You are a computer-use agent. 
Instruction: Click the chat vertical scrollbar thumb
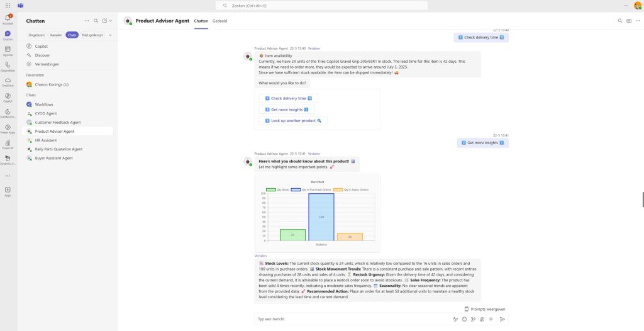(x=643, y=199)
